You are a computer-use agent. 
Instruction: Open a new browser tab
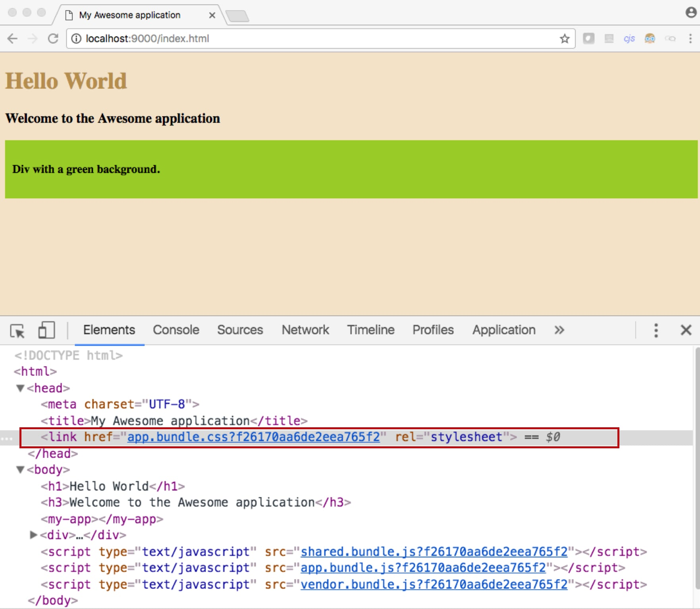pyautogui.click(x=237, y=16)
